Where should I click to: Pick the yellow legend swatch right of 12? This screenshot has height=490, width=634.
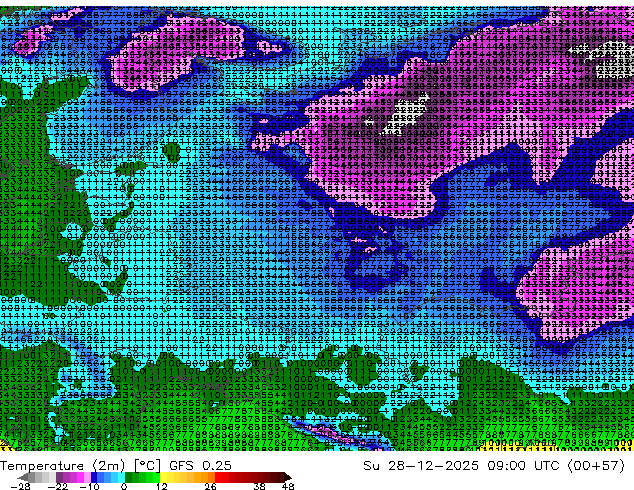163,477
